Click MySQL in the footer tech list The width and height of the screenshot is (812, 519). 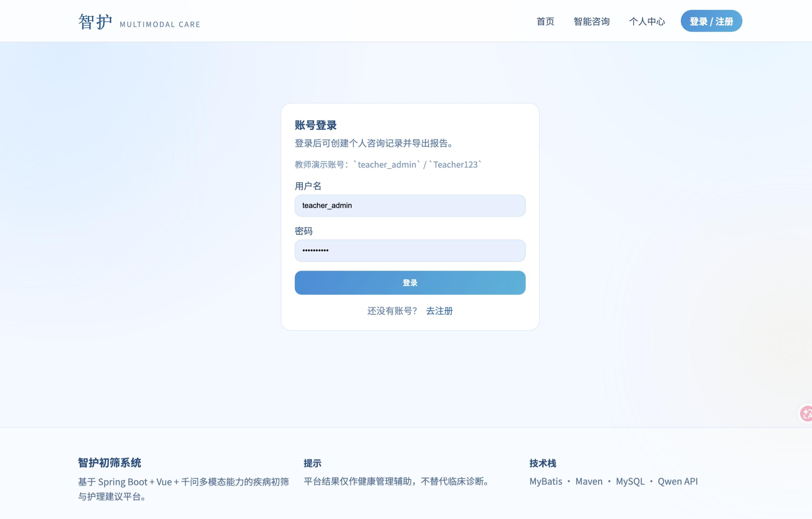click(x=630, y=482)
